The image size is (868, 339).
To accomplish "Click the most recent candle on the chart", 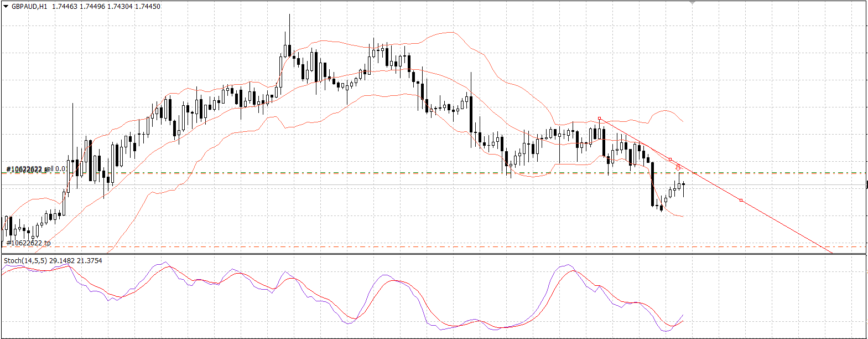I will point(684,186).
